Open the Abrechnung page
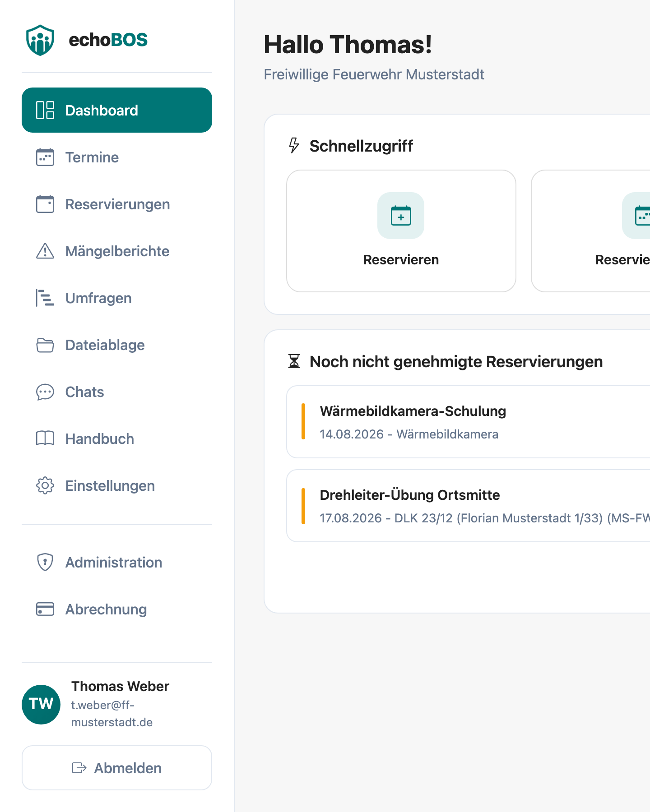This screenshot has width=650, height=812. [x=117, y=609]
